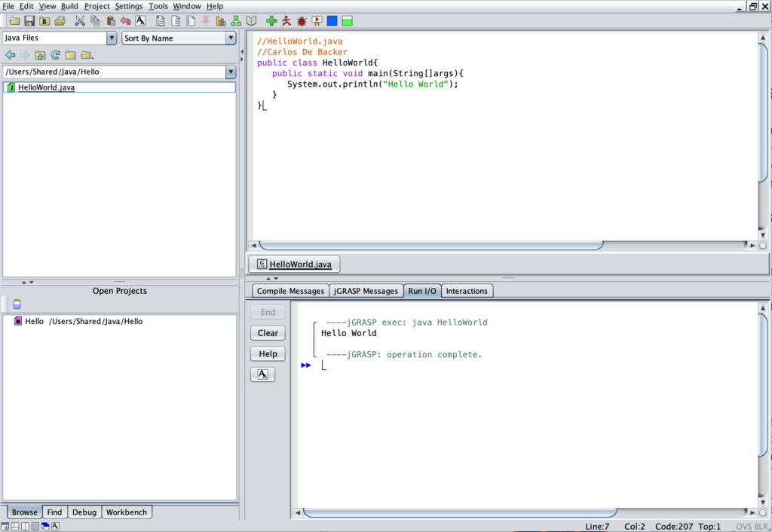Paste using the clipboard toolbar icon
Screen dimensions: 772x532
pyautogui.click(x=111, y=21)
